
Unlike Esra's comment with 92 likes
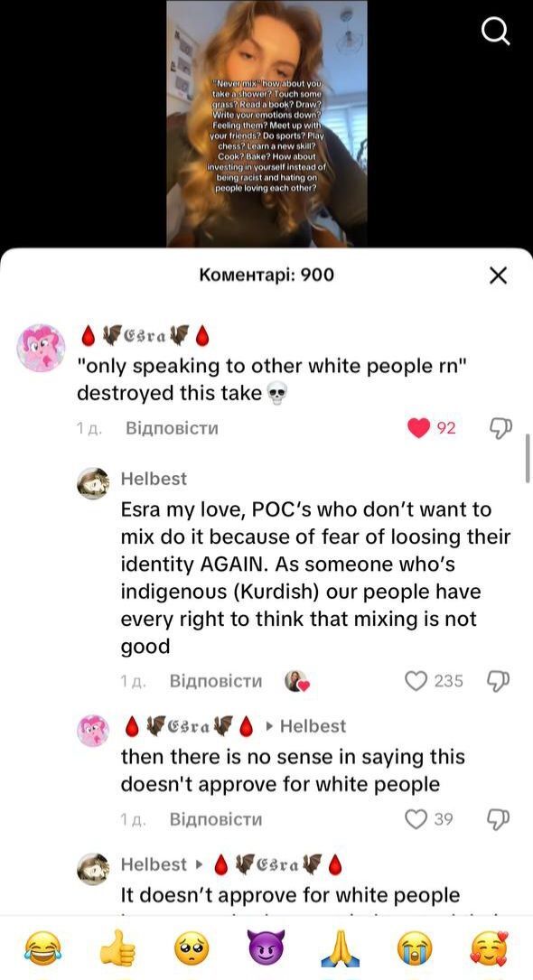pyautogui.click(x=418, y=428)
